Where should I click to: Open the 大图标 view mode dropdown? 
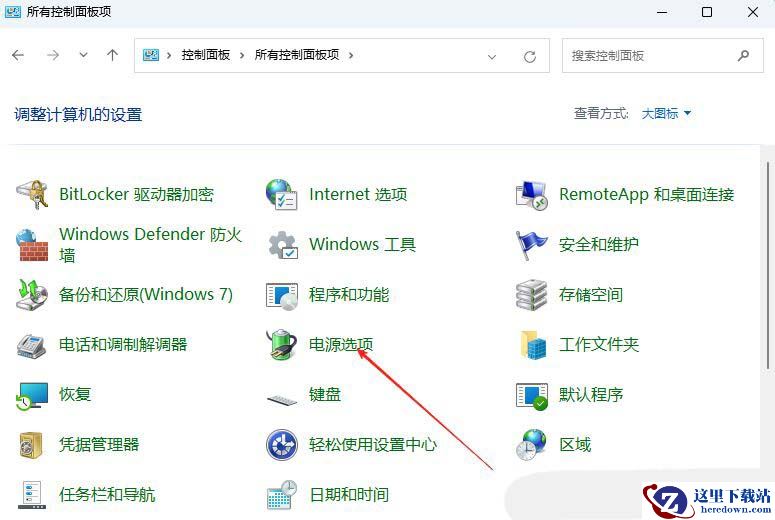tap(666, 114)
